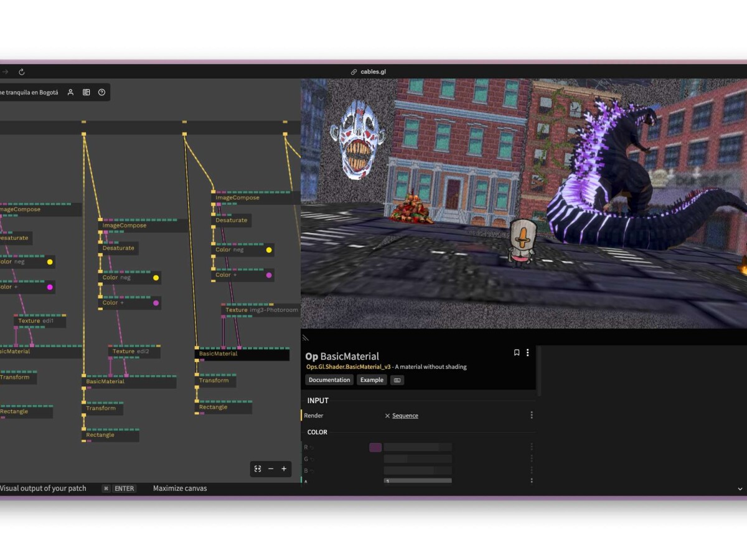Expand the bottom-right chevron in the status bar
The width and height of the screenshot is (747, 560).
740,489
